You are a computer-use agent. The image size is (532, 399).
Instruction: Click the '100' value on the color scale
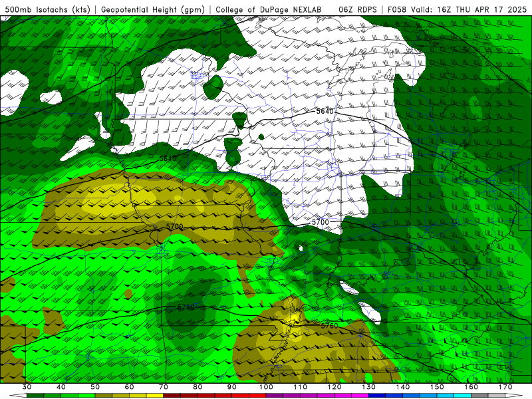pos(266,387)
